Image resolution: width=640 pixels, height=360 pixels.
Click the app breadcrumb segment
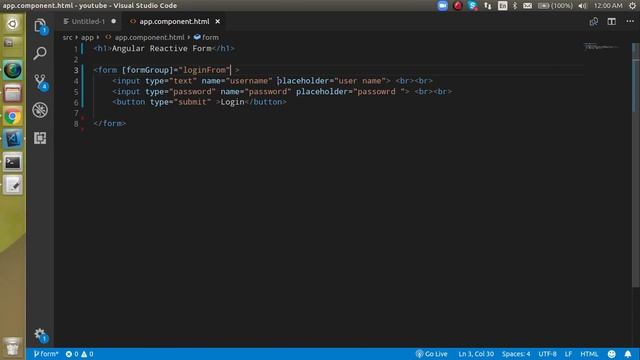tap(87, 38)
